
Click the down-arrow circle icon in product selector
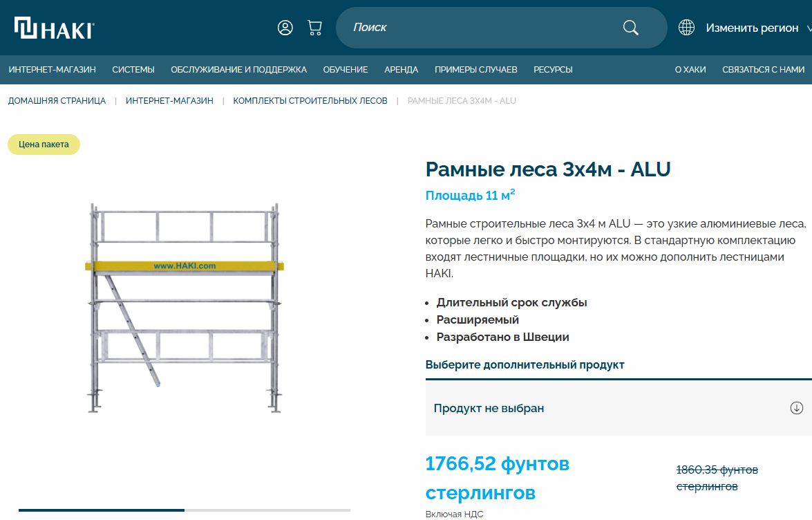(x=797, y=408)
